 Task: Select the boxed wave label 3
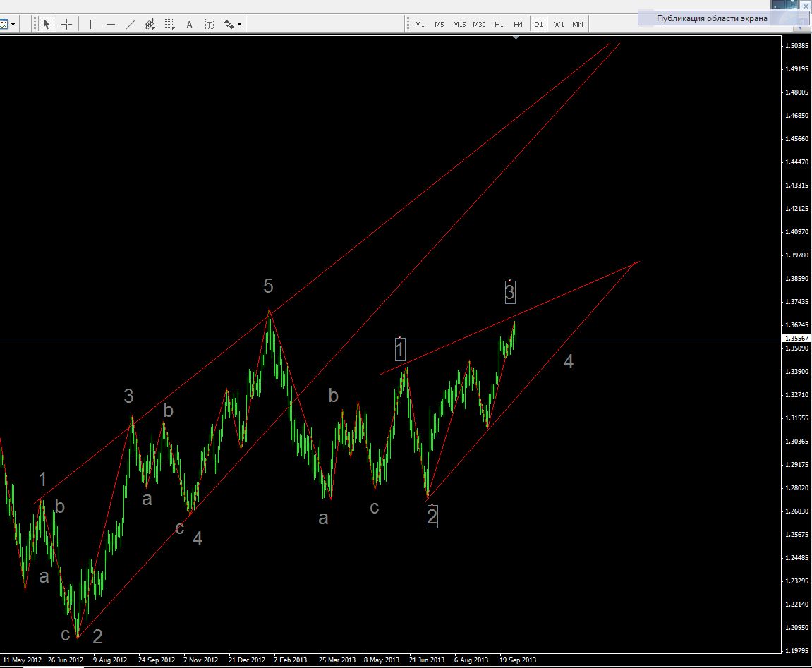(509, 292)
